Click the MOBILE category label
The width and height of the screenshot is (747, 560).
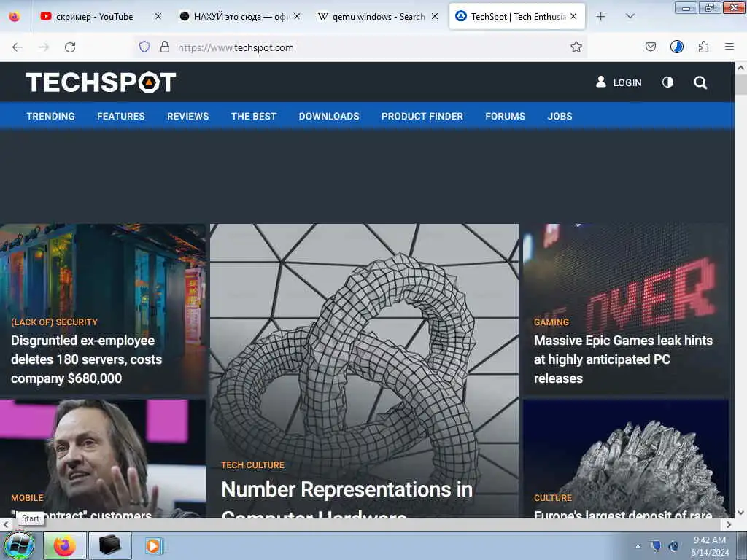pyautogui.click(x=27, y=498)
